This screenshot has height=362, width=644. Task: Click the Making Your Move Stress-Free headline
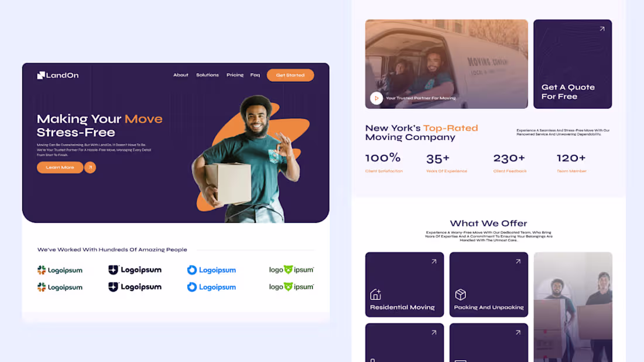[100, 126]
